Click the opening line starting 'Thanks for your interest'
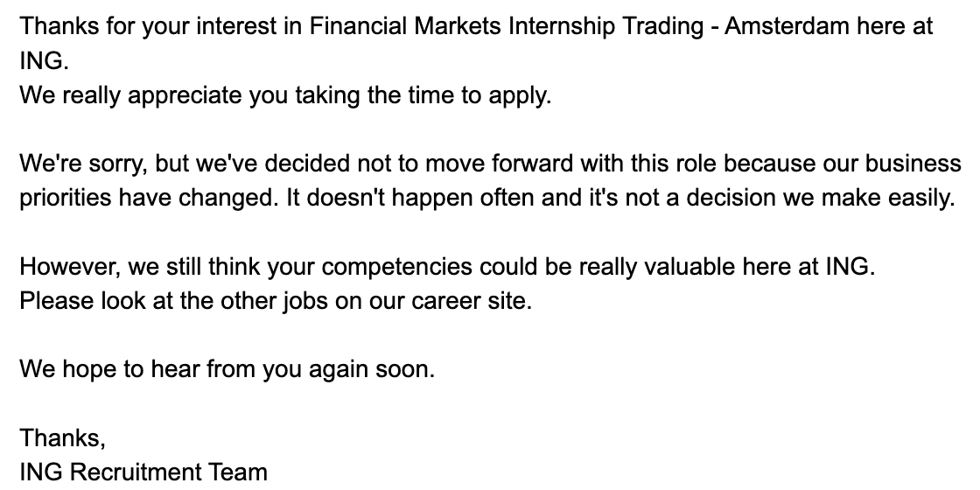This screenshot has width=980, height=490. 476,27
